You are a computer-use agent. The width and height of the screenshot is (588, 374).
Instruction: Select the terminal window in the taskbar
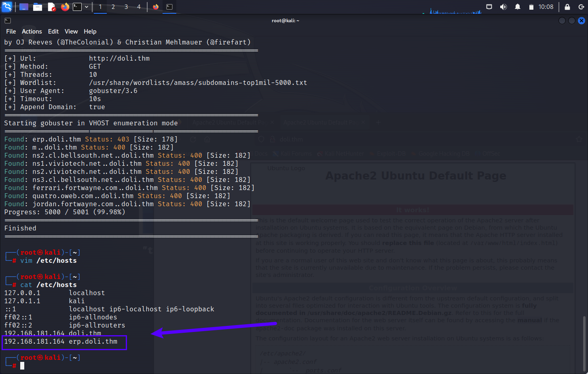[169, 7]
